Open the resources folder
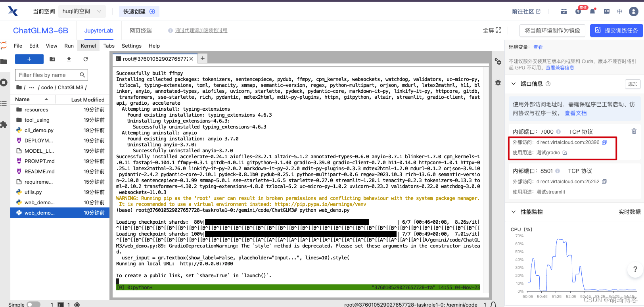This screenshot has height=307, width=644. (x=60, y=109)
